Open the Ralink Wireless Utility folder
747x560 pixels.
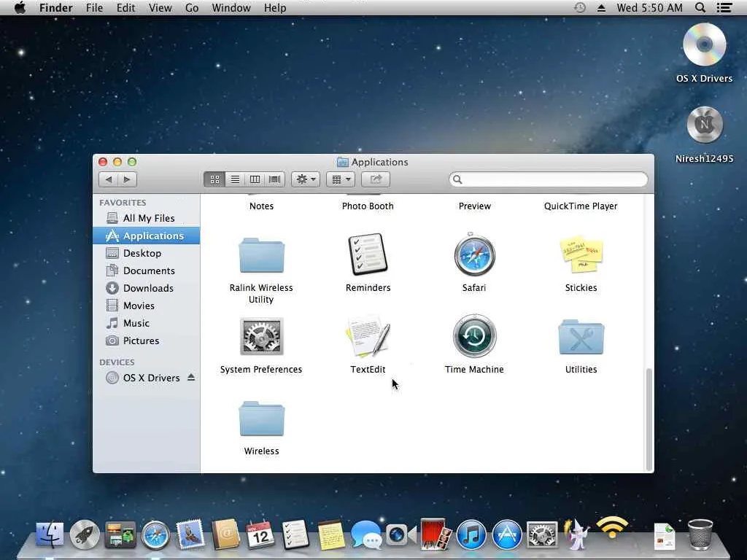261,255
